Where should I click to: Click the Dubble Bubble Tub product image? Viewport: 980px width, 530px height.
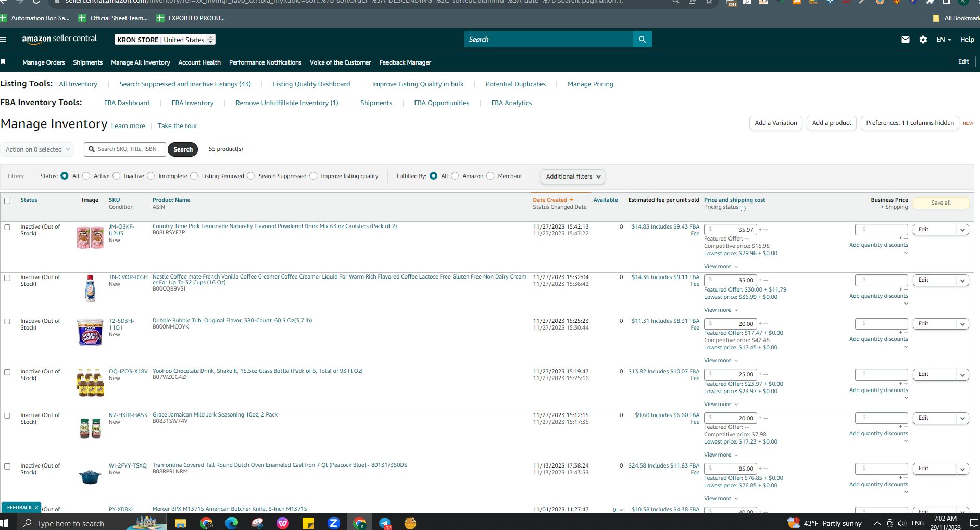click(90, 332)
